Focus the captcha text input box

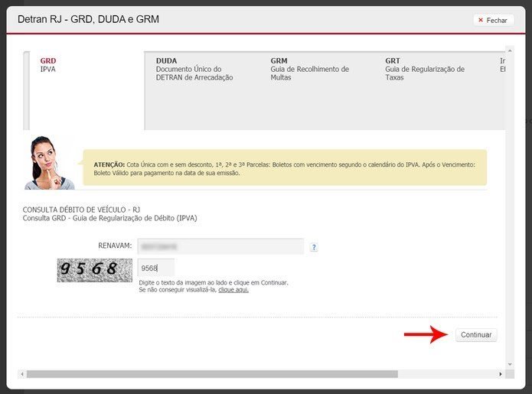tap(156, 268)
